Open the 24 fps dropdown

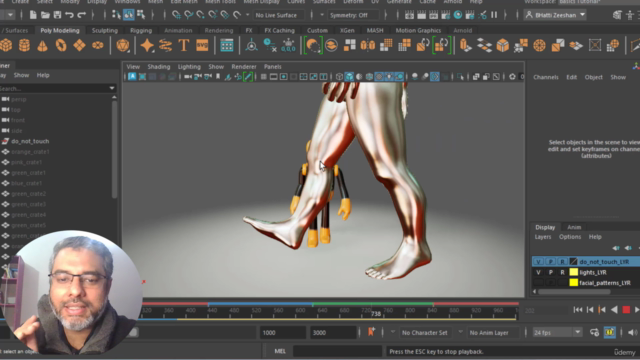[557, 333]
